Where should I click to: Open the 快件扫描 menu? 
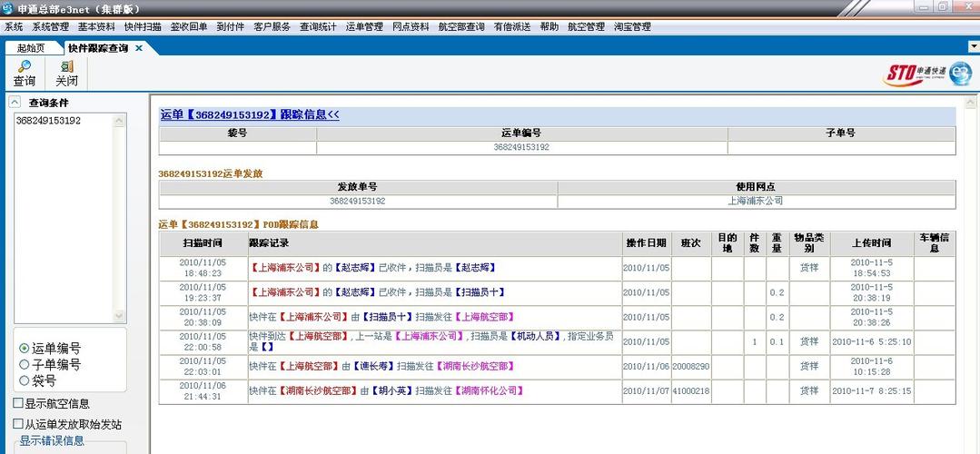[x=143, y=27]
